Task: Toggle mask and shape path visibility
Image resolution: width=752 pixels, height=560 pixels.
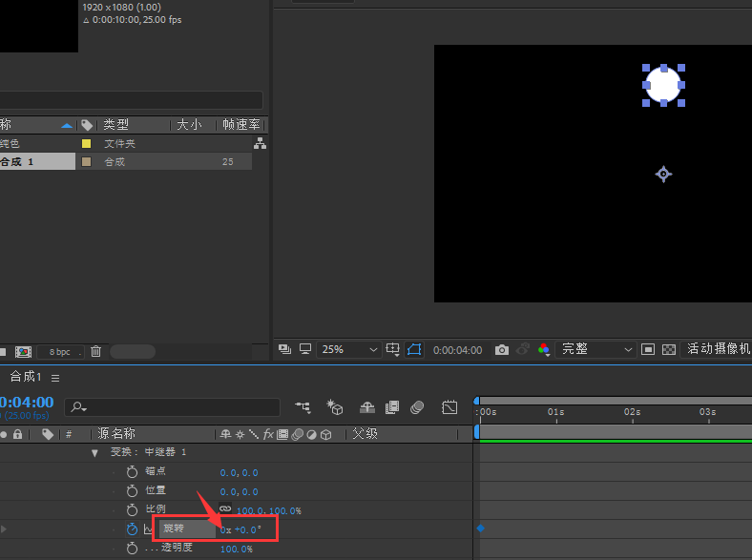Action: [x=414, y=349]
